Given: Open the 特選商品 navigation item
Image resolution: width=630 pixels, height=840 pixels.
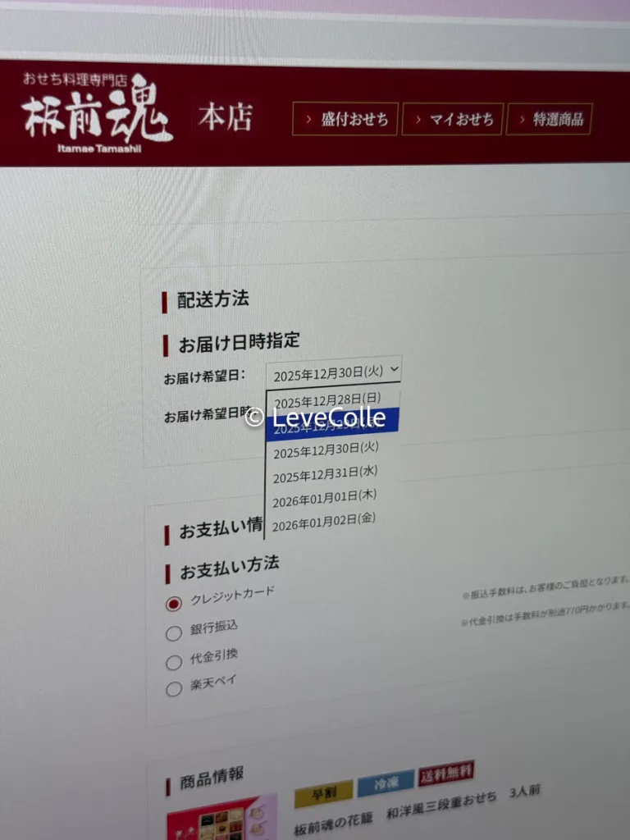Looking at the screenshot, I should pyautogui.click(x=549, y=120).
